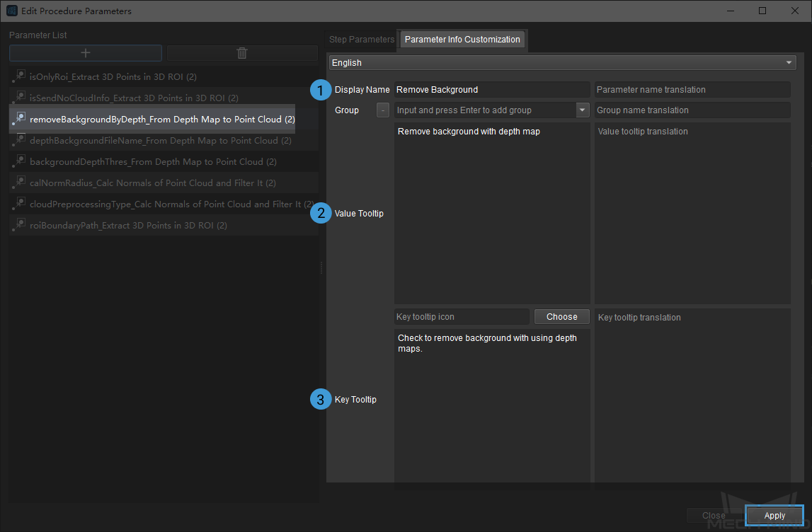Click the minus button next to Group

pyautogui.click(x=383, y=110)
